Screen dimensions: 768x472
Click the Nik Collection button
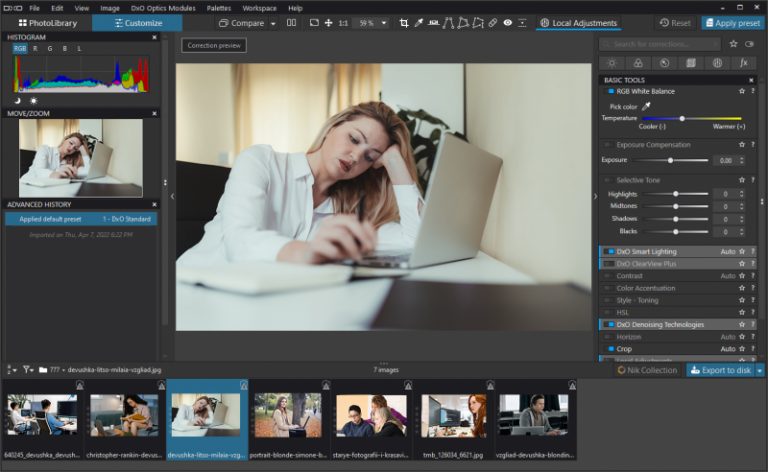coord(647,370)
